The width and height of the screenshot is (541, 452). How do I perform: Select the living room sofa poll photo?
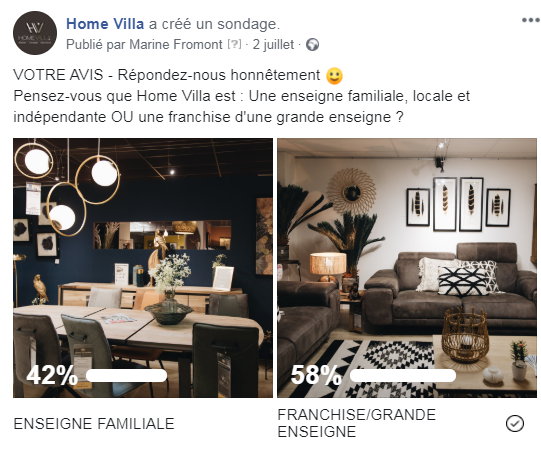(x=407, y=268)
